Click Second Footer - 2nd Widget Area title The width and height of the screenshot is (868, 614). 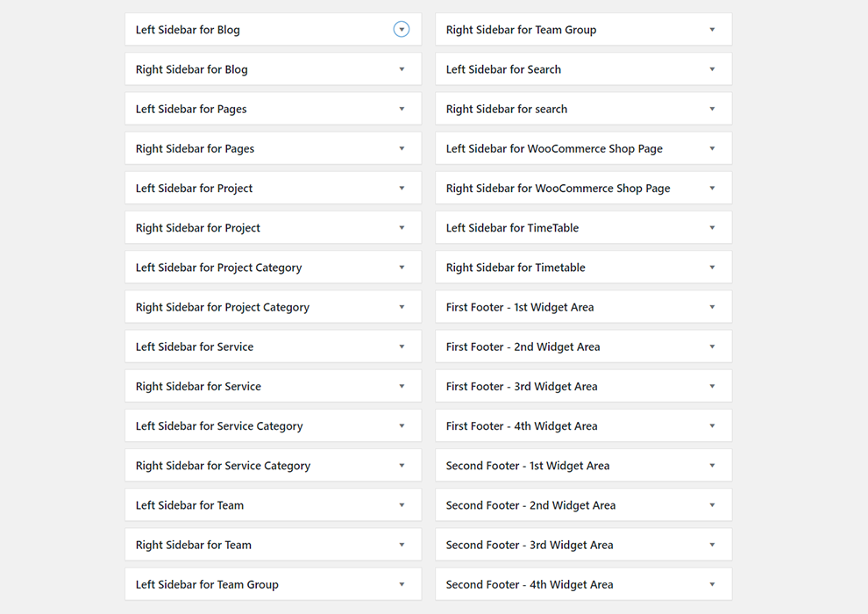point(530,505)
